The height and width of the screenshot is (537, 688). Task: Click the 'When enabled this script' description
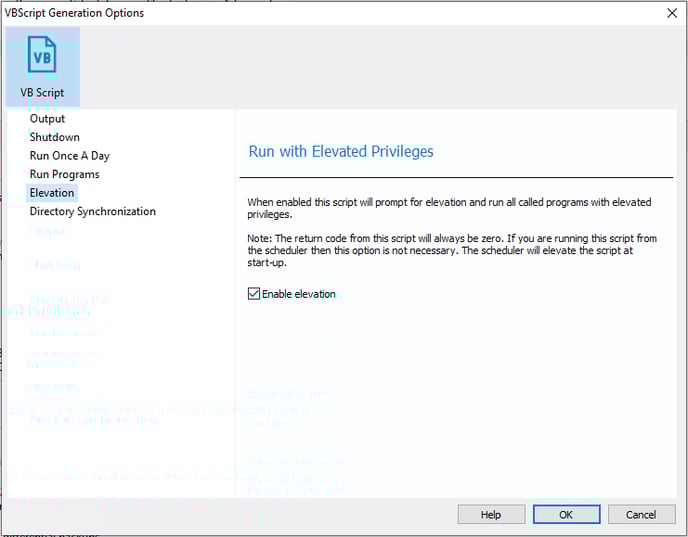449,208
